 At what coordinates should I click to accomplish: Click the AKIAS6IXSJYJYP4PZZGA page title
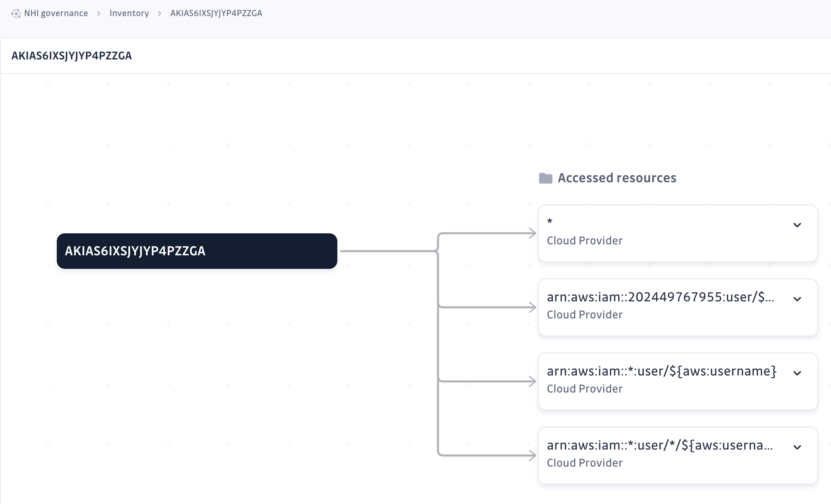click(x=71, y=56)
